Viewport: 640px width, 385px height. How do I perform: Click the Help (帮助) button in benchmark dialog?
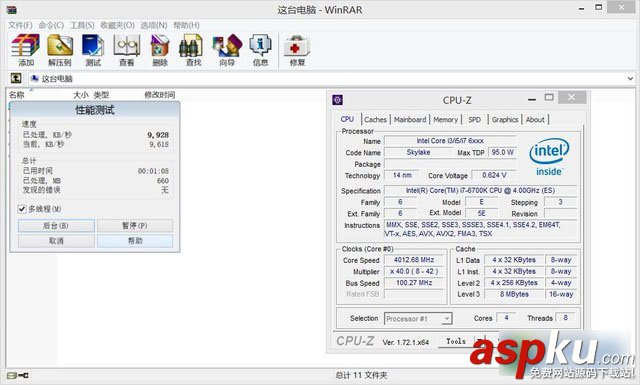[x=135, y=241]
